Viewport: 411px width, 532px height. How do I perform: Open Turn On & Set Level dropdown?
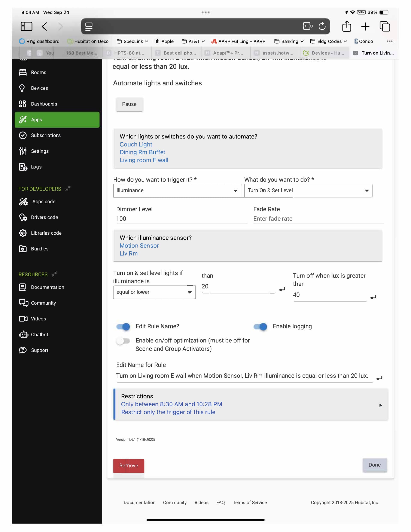(x=308, y=191)
